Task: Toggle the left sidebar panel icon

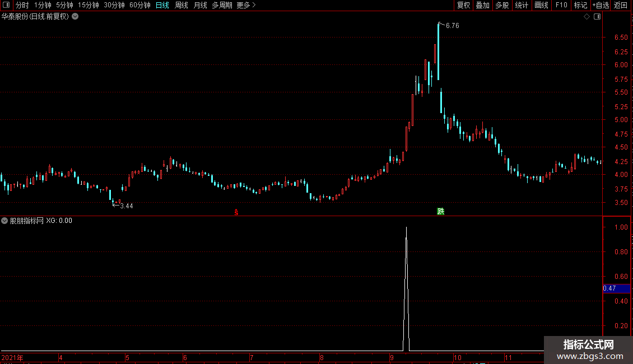Action: pos(6,5)
